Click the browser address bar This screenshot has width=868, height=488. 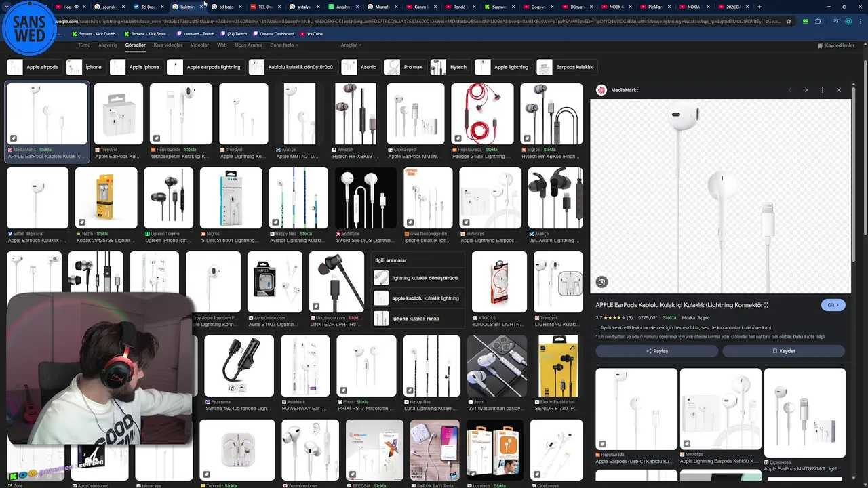click(x=420, y=21)
